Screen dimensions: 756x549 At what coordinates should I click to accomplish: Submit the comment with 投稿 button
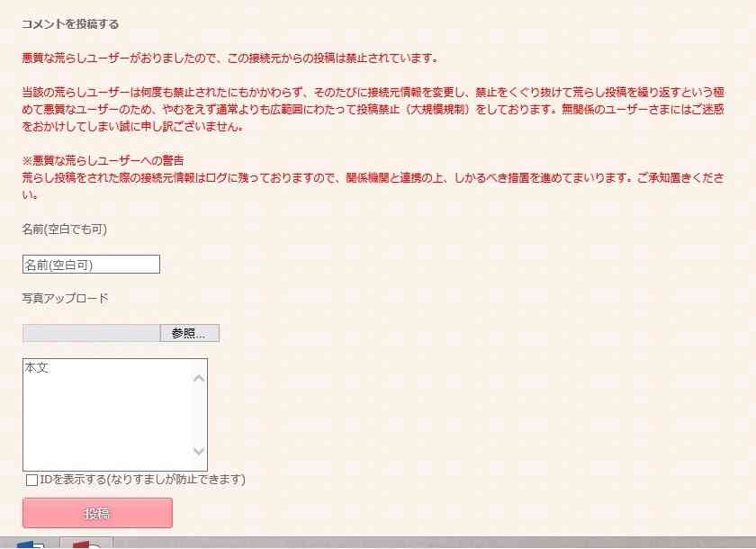(x=97, y=513)
